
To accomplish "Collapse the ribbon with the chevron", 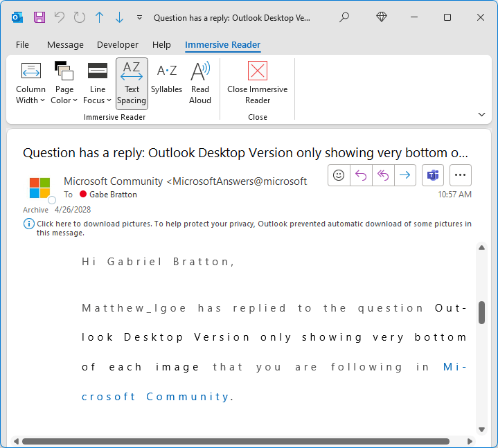I will (481, 114).
